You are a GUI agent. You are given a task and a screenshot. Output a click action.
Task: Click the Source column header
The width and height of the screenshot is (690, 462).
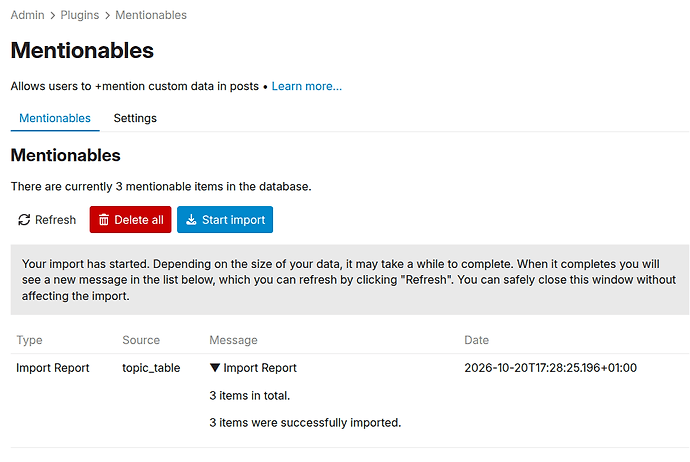141,340
